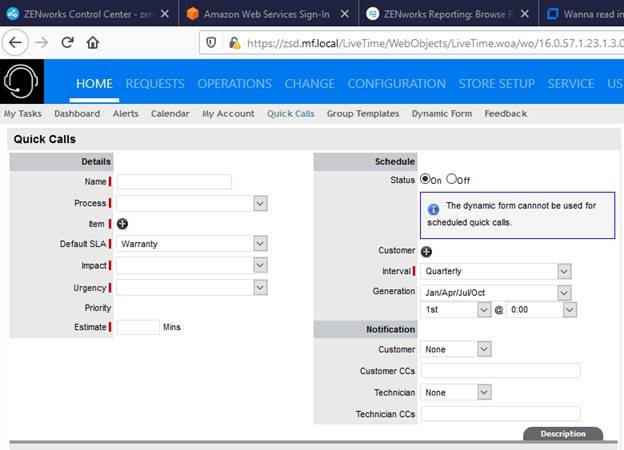This screenshot has height=450, width=624.
Task: Click the Customer CCs input field
Action: pos(500,371)
